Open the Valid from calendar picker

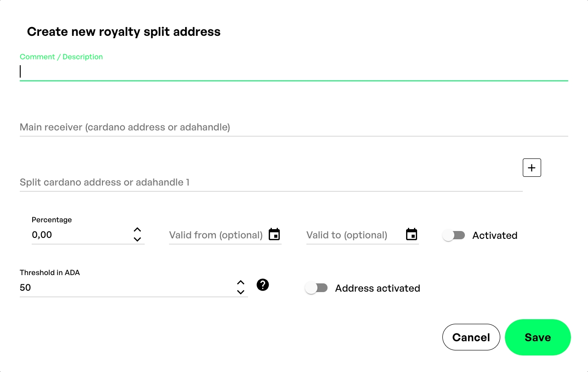pos(274,234)
